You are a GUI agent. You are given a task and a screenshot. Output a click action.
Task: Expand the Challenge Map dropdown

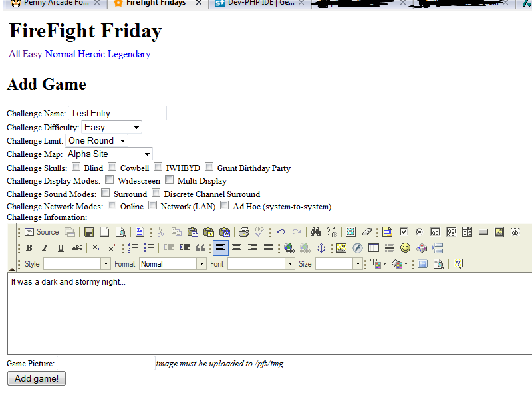coord(108,154)
